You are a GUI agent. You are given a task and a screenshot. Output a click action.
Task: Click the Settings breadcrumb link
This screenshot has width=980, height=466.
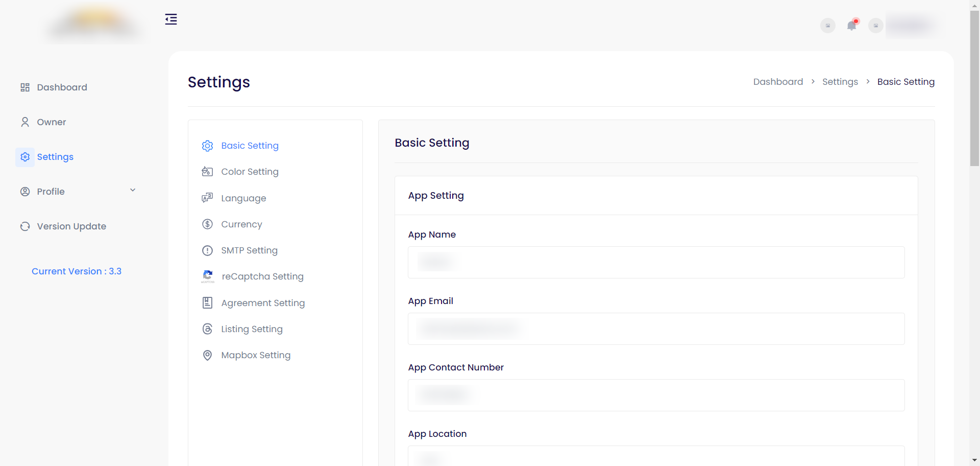840,82
